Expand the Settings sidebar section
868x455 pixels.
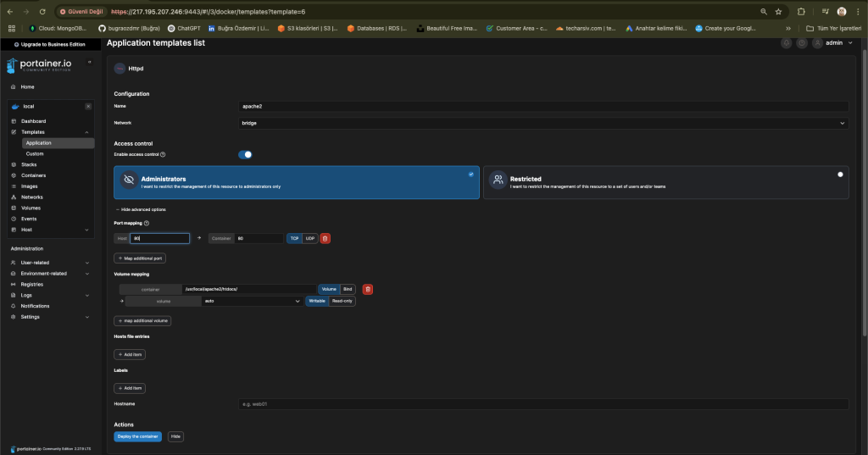(87, 317)
